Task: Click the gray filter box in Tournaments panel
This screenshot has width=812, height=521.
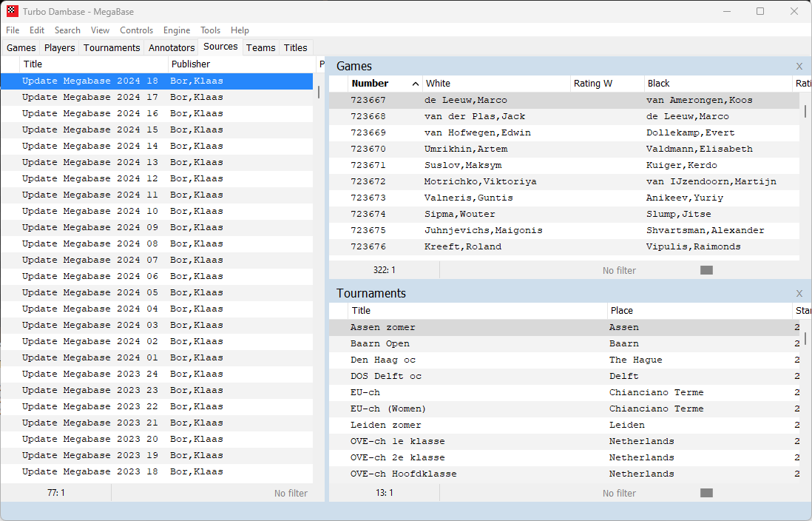Action: pyautogui.click(x=706, y=493)
